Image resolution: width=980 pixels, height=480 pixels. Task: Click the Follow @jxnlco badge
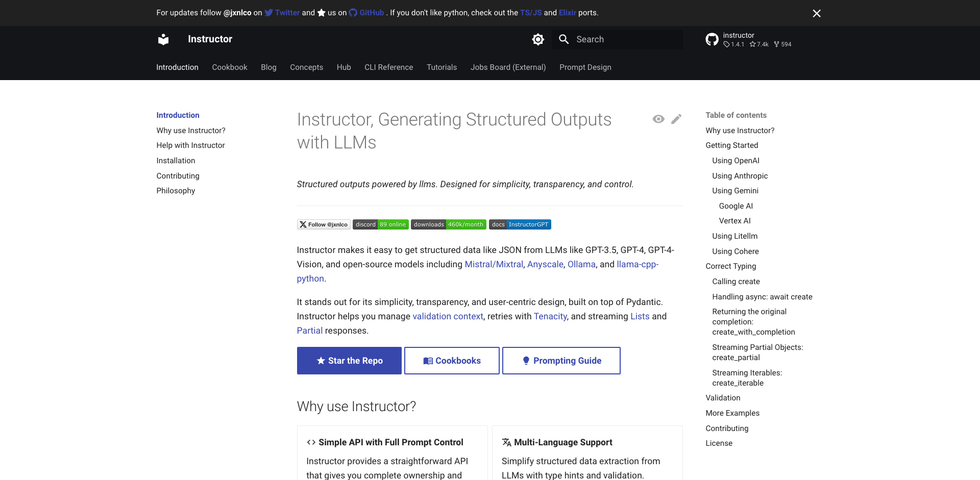[324, 224]
